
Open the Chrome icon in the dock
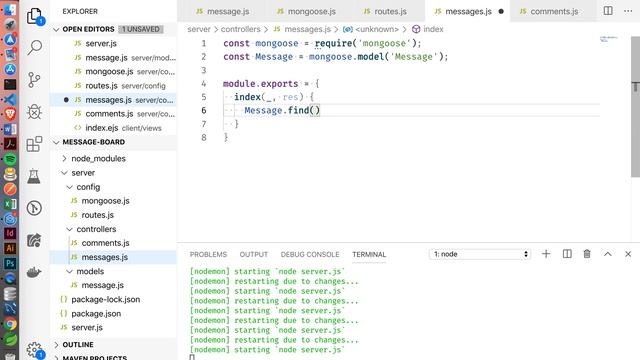[10, 324]
